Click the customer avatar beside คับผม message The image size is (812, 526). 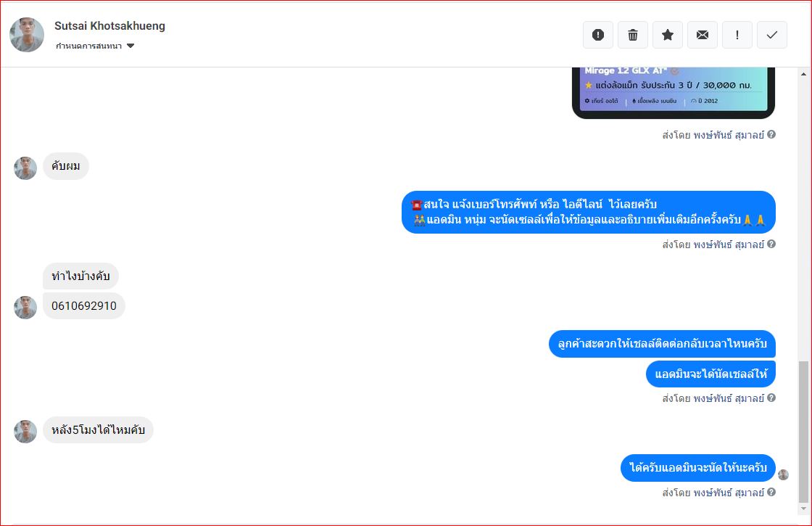coord(25,168)
